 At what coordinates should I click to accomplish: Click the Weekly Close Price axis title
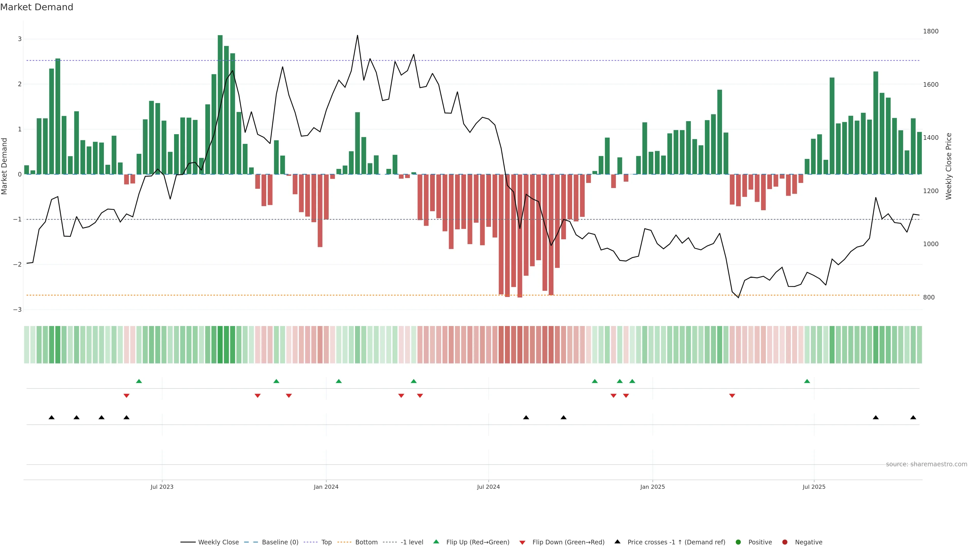click(x=948, y=166)
